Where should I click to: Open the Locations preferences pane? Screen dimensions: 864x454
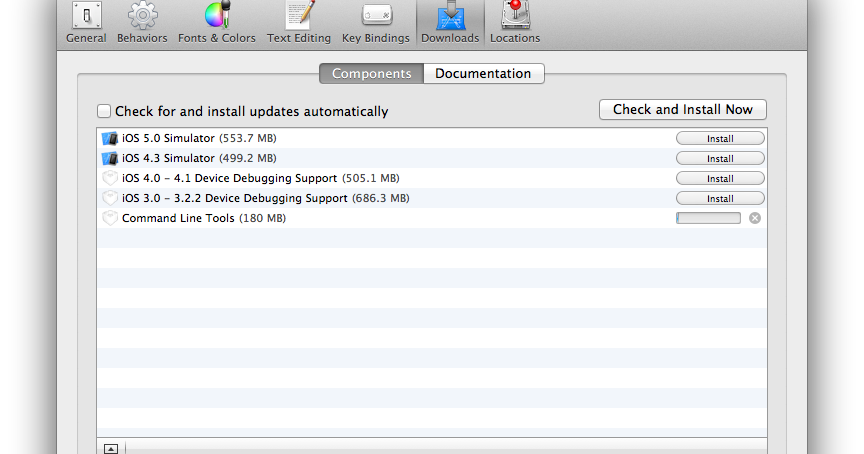(515, 23)
